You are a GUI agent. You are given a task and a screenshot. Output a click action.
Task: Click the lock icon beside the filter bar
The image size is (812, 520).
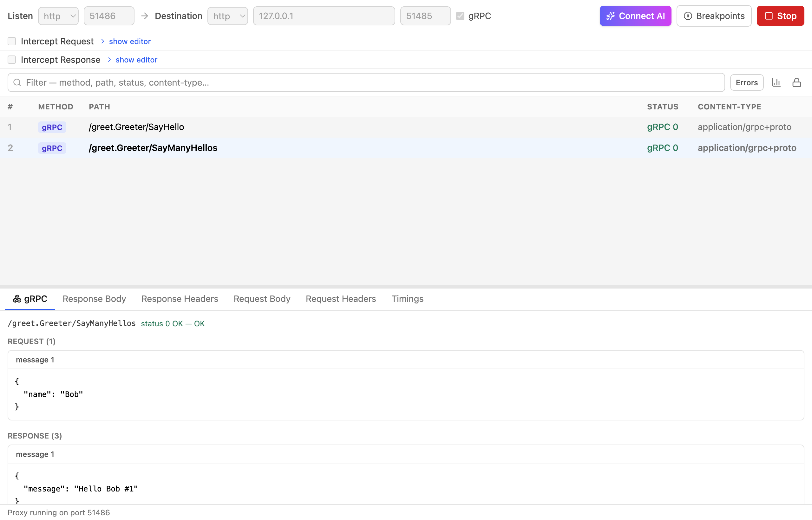tap(796, 82)
